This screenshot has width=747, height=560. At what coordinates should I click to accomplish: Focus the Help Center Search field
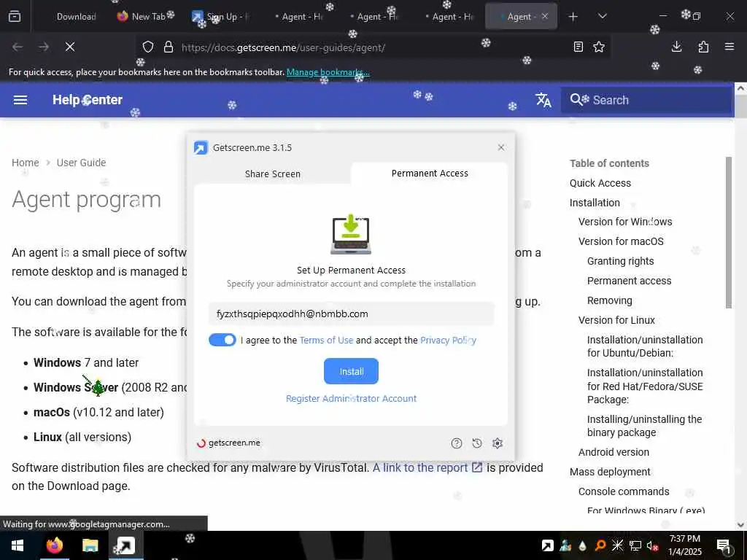[646, 100]
